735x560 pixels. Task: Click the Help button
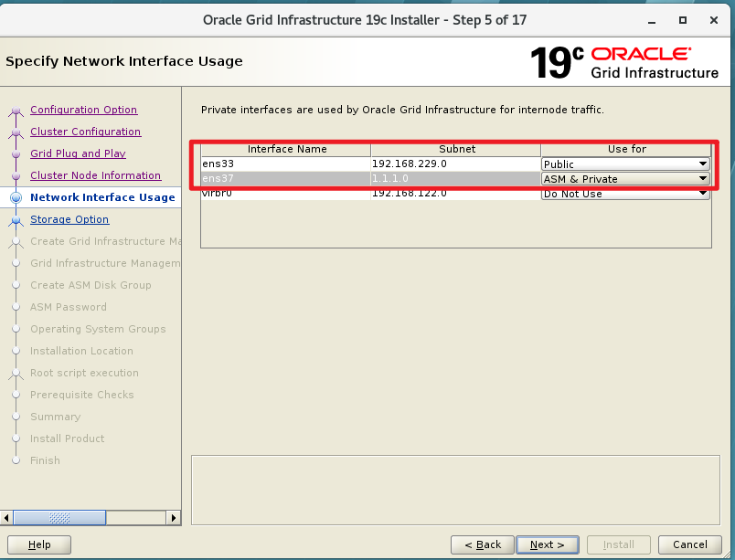(x=39, y=545)
